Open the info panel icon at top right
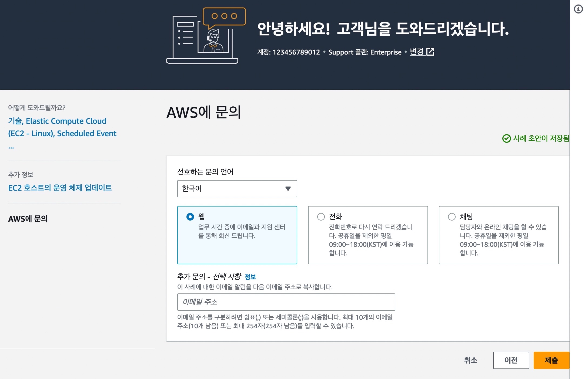 pyautogui.click(x=578, y=9)
